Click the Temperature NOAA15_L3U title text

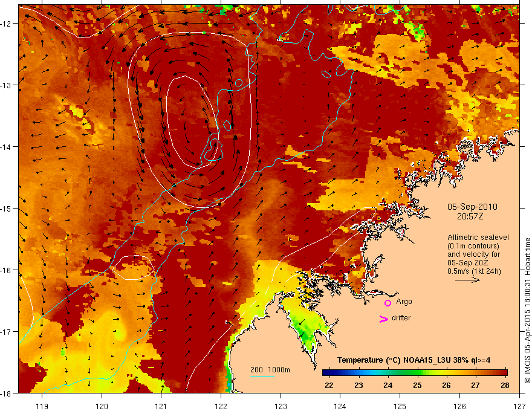[414, 360]
